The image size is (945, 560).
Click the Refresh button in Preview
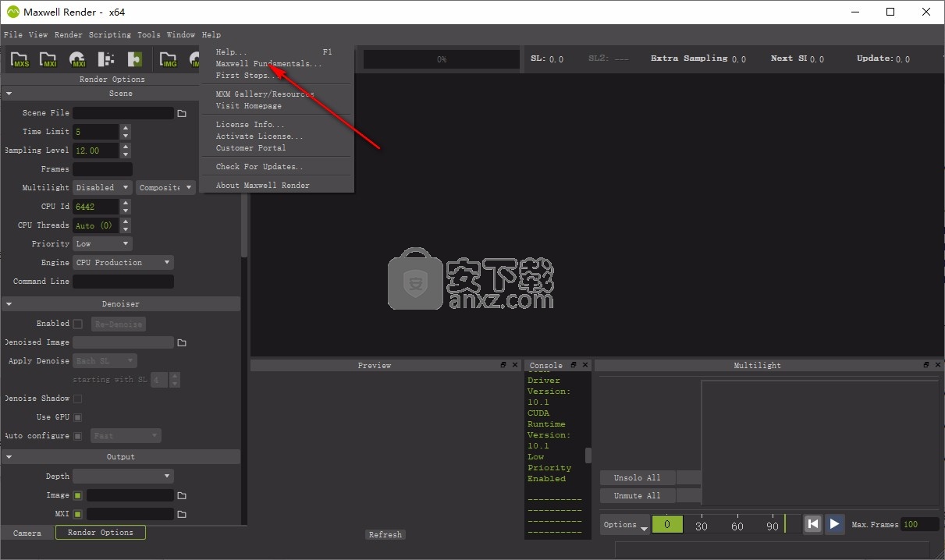pos(385,535)
